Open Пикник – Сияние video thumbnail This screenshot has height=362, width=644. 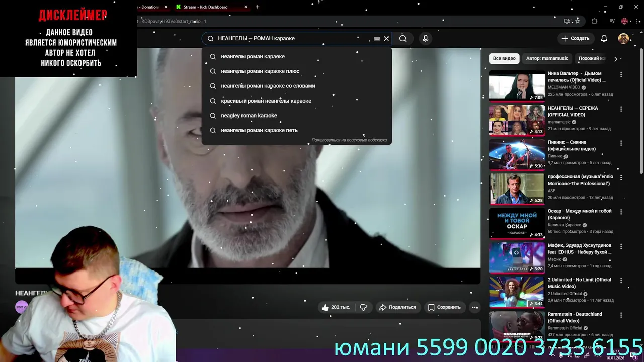click(x=517, y=155)
